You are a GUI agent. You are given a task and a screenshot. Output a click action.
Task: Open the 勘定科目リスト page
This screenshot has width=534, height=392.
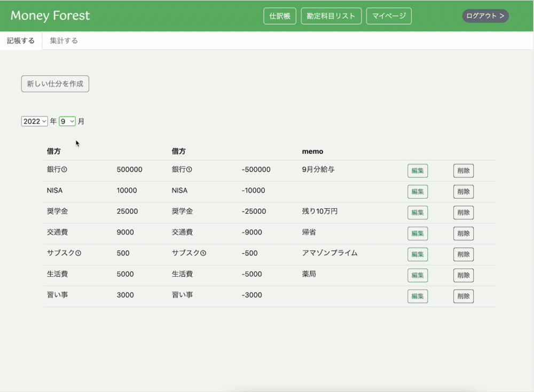click(331, 15)
